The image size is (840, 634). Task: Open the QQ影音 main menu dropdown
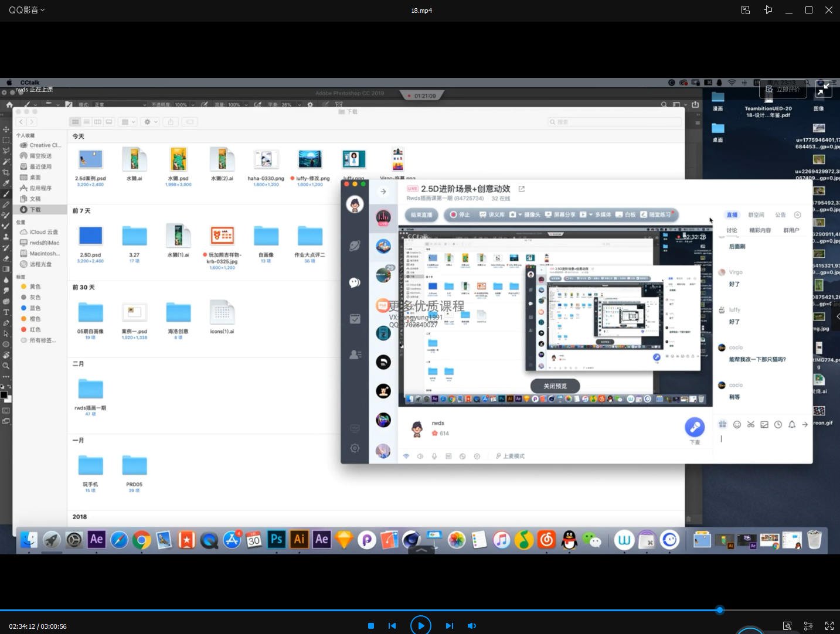coord(27,10)
